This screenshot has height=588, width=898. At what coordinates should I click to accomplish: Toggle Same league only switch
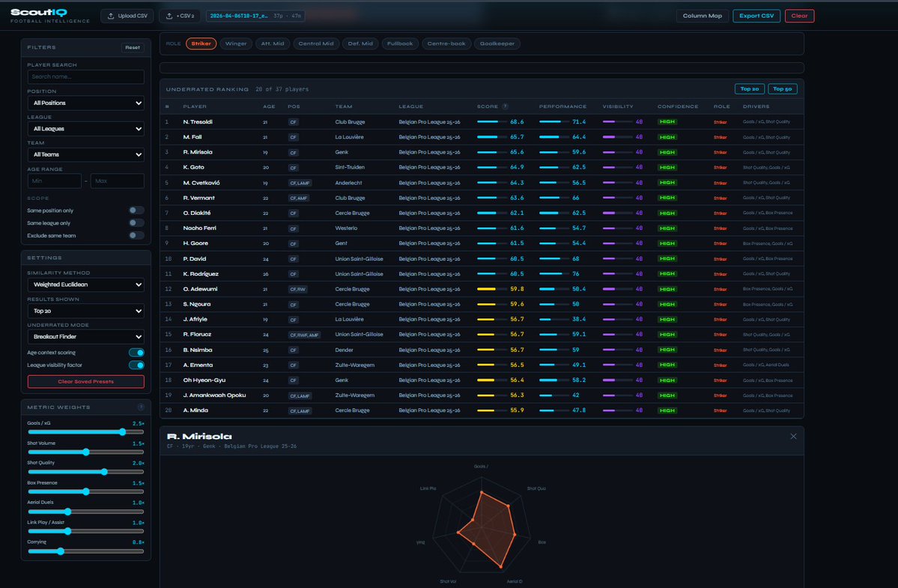(136, 223)
